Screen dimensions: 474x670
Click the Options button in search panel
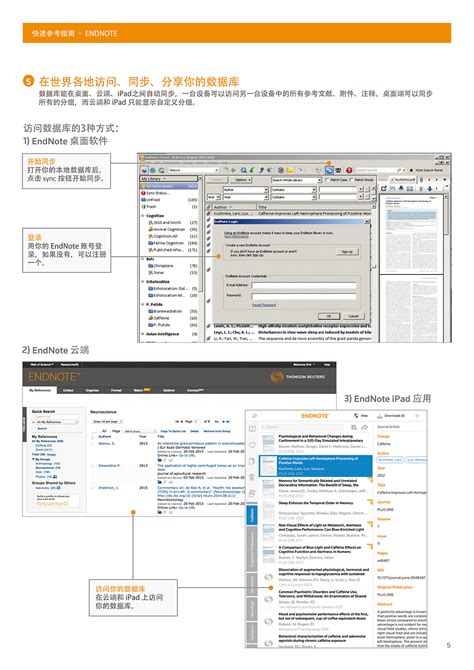(x=241, y=180)
